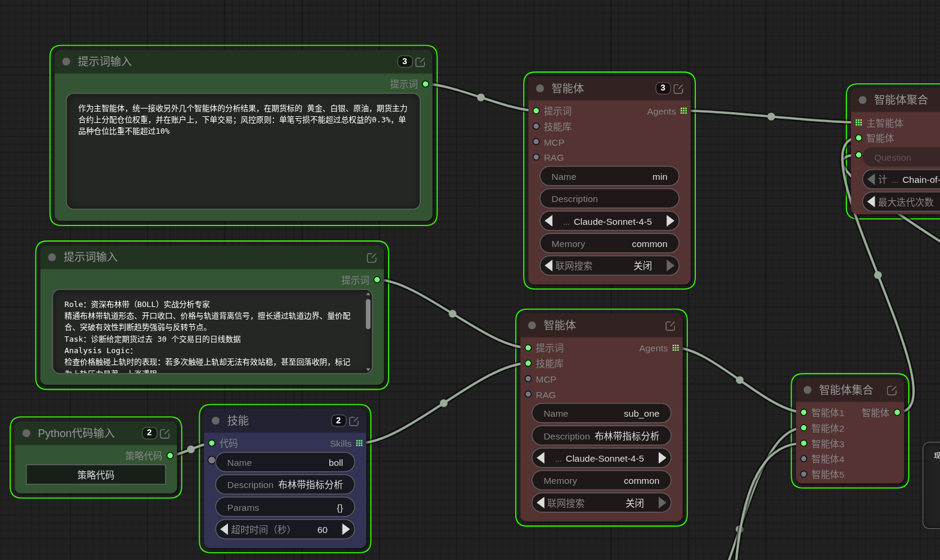Click the badge 3 on the min 智能体 node
This screenshot has height=560, width=940.
point(662,88)
